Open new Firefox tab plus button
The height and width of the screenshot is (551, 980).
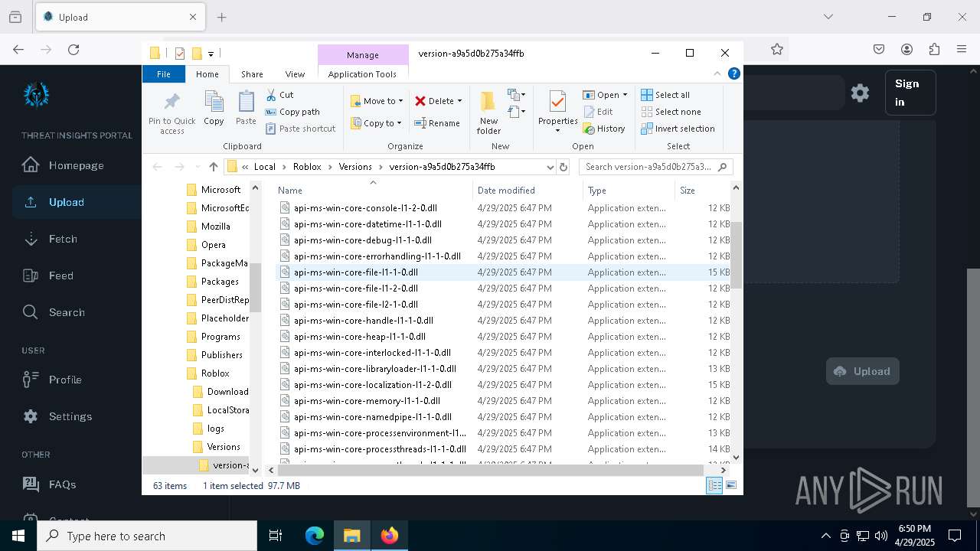tap(221, 17)
